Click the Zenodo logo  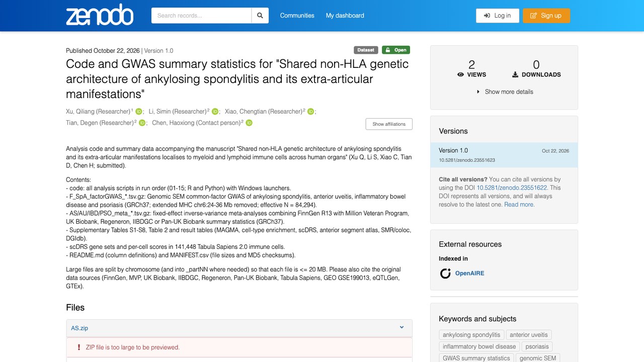100,16
